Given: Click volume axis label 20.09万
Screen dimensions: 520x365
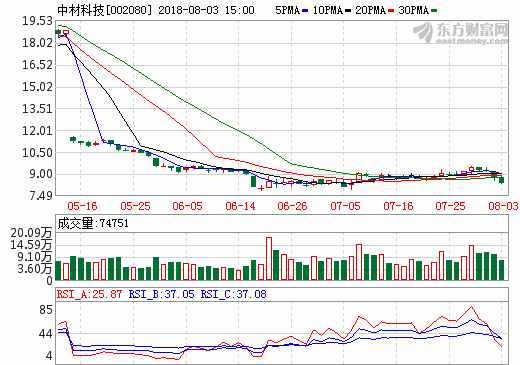Looking at the screenshot, I should click(x=31, y=233).
